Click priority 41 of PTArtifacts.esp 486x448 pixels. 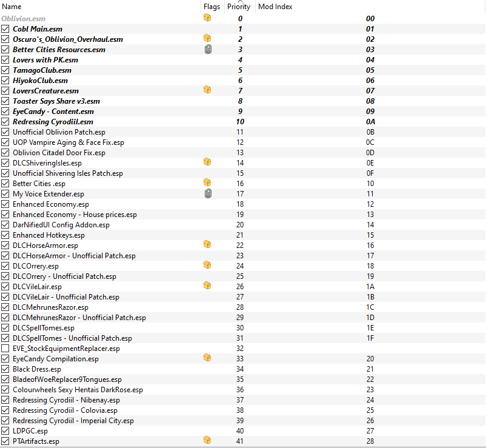[239, 441]
